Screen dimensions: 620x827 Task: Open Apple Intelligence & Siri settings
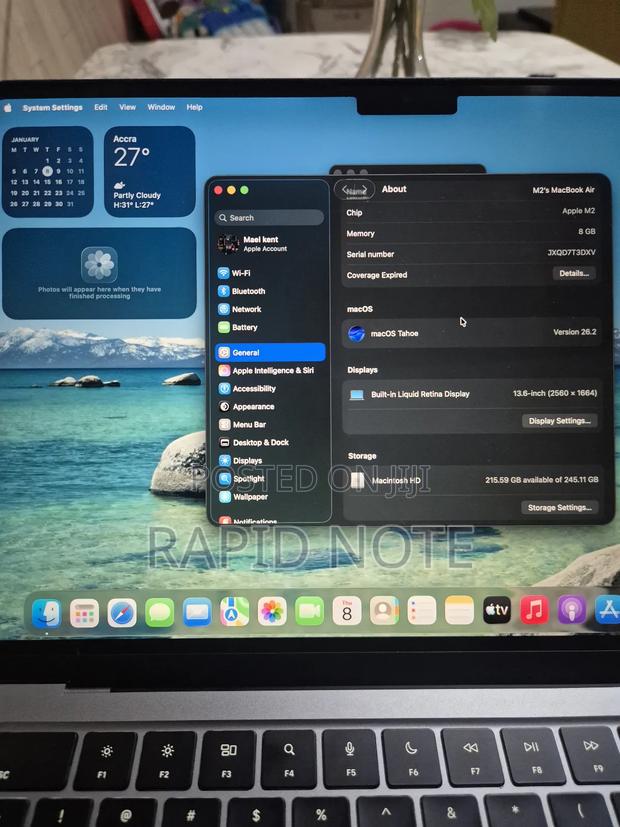[x=270, y=370]
